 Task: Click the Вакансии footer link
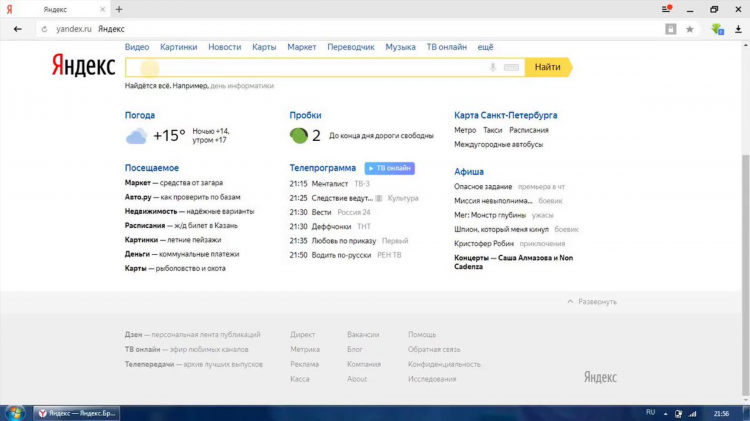tap(363, 335)
